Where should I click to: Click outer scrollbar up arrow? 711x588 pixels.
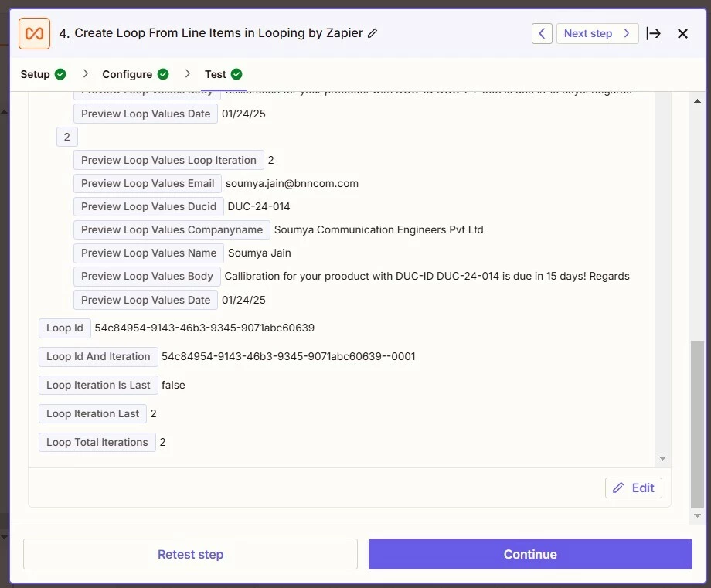click(697, 101)
